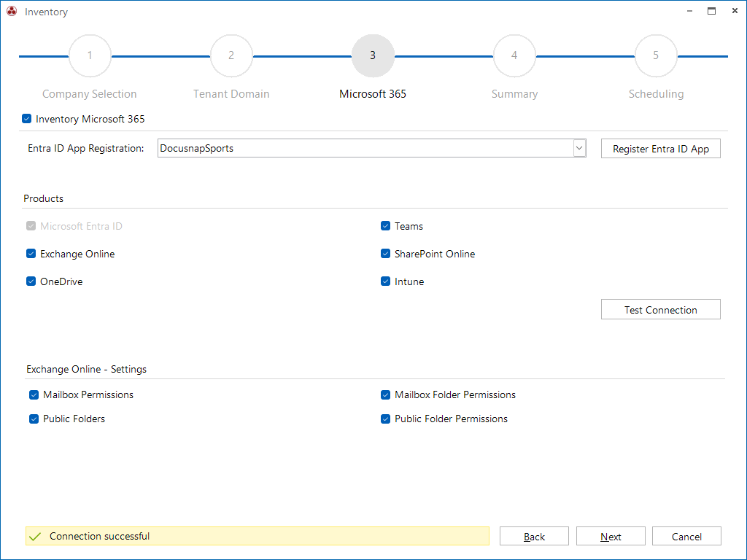This screenshot has width=747, height=560.
Task: Jump to step 5 Scheduling
Action: (x=656, y=55)
